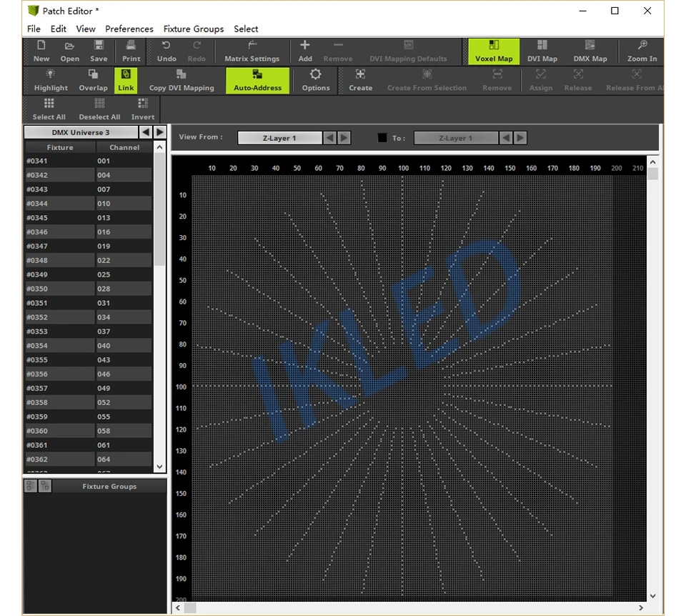686x616 pixels.
Task: Click fixture list scrollbar down arrow
Action: (159, 467)
